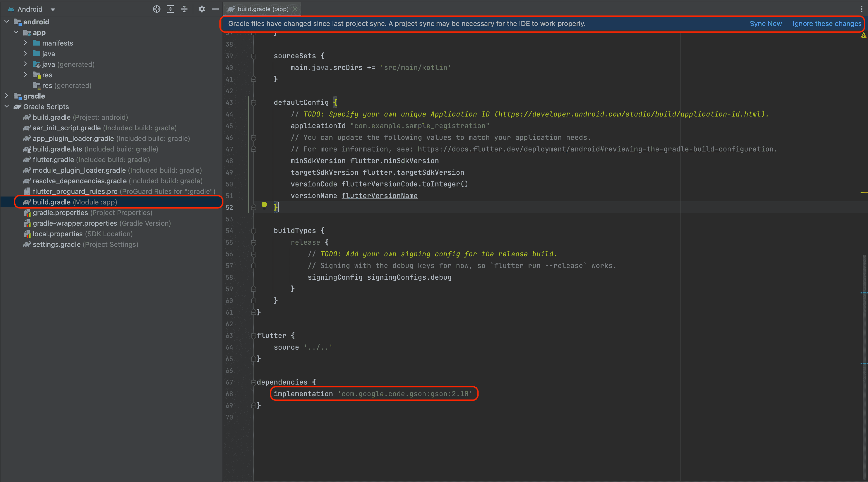
Task: Click Sync Now link
Action: 765,24
